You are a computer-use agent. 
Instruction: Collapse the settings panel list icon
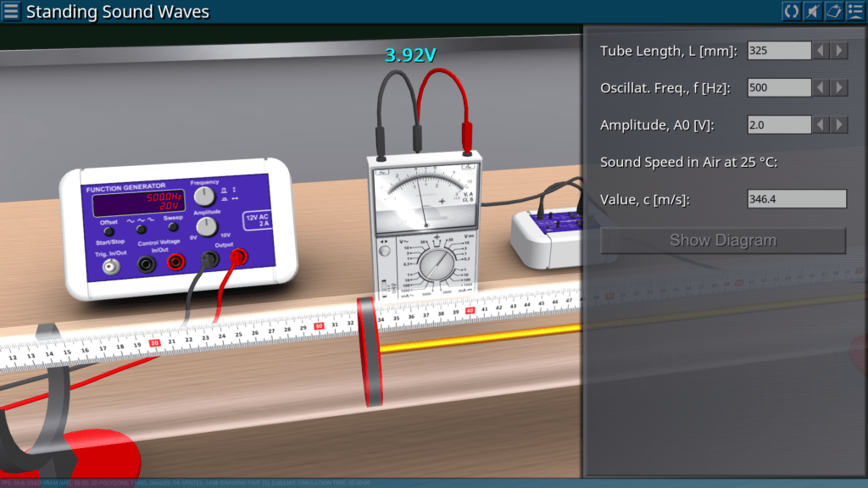click(855, 11)
